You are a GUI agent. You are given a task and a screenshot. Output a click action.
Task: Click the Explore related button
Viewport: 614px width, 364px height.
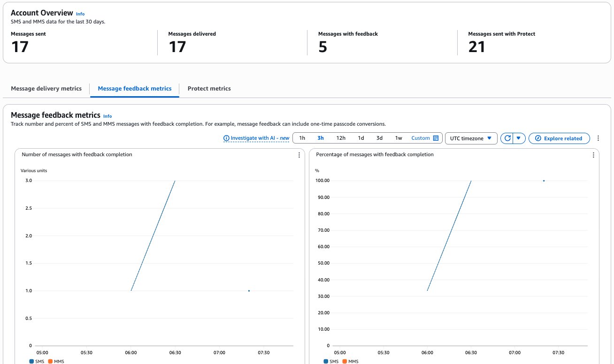point(559,138)
